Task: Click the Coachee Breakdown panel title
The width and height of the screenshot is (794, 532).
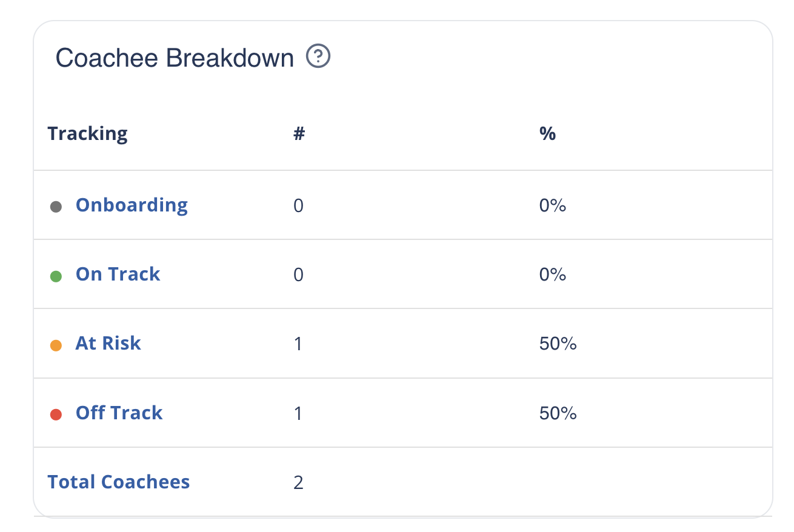Action: coord(175,58)
